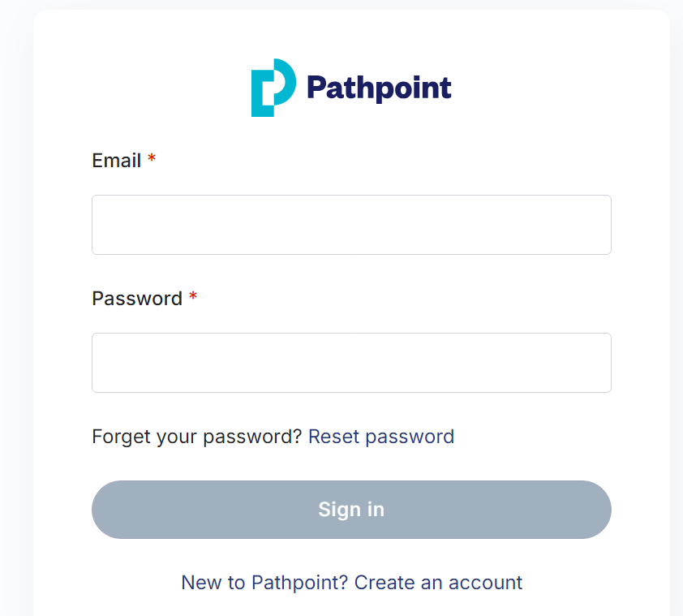683x616 pixels.
Task: Start password recovery via Reset password
Action: point(381,437)
